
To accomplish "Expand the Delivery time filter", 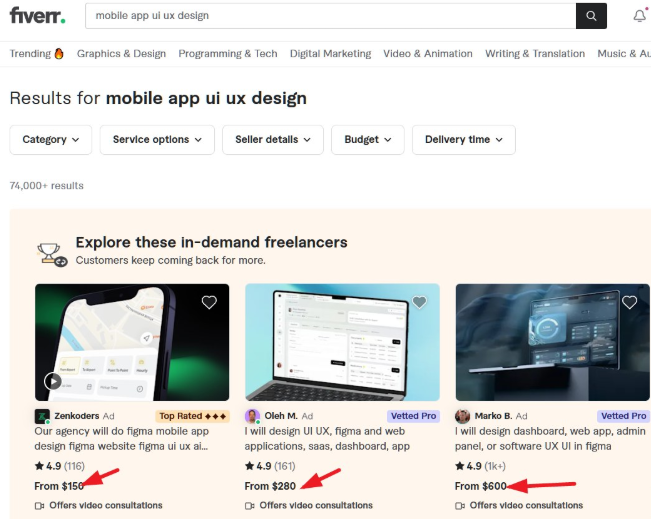I will pos(464,140).
